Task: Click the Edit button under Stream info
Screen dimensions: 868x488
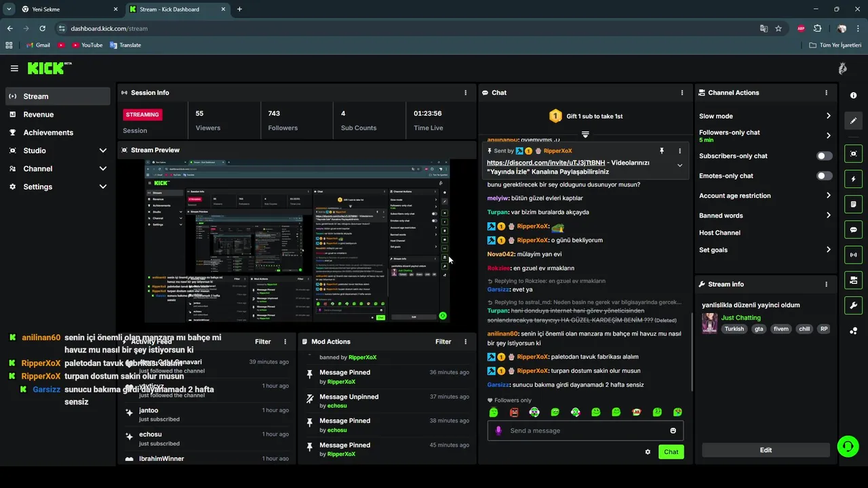Action: (x=766, y=451)
